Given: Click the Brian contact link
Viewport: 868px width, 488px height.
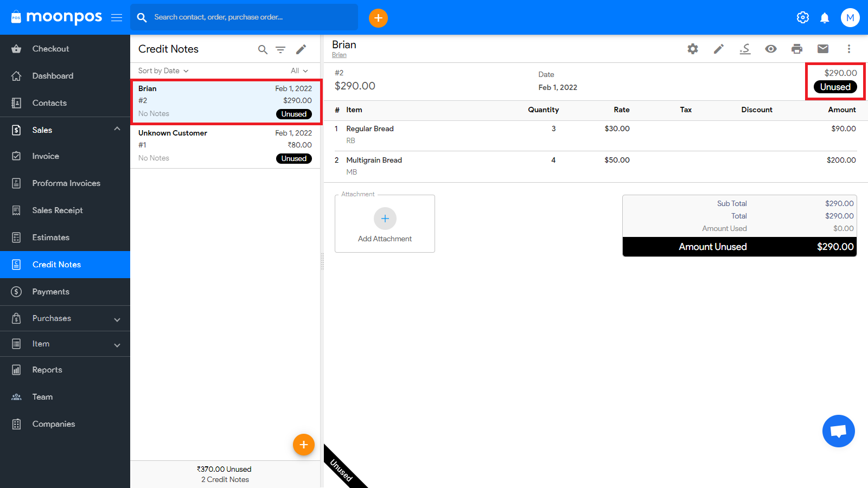Looking at the screenshot, I should coord(339,55).
